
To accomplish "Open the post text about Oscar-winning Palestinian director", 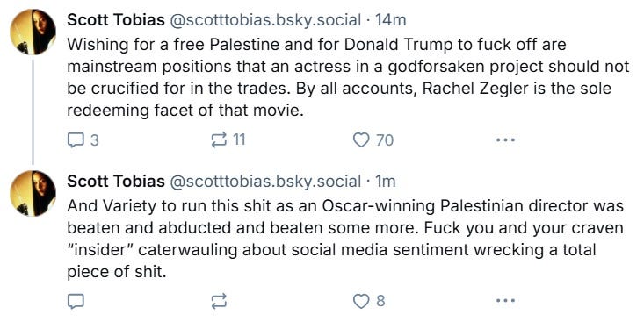I will 346,239.
